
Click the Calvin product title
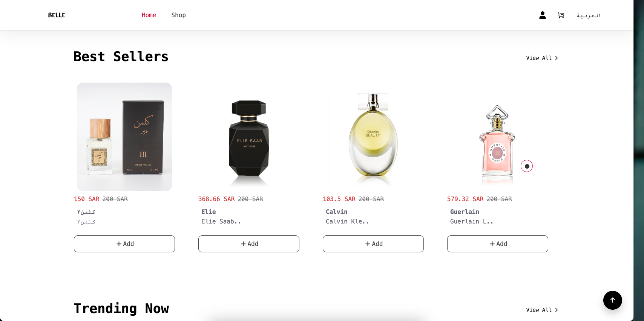tap(337, 212)
